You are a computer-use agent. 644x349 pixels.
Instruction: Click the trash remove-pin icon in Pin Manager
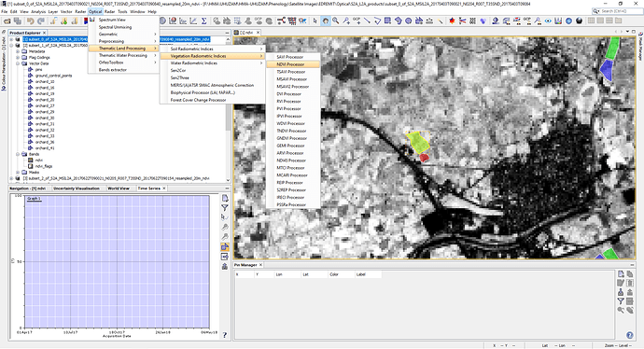[630, 283]
